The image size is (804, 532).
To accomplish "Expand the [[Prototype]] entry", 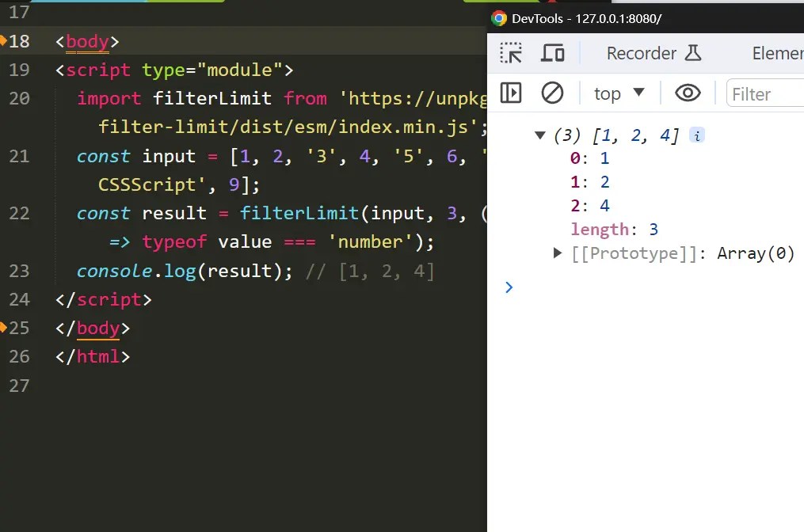I will point(558,253).
